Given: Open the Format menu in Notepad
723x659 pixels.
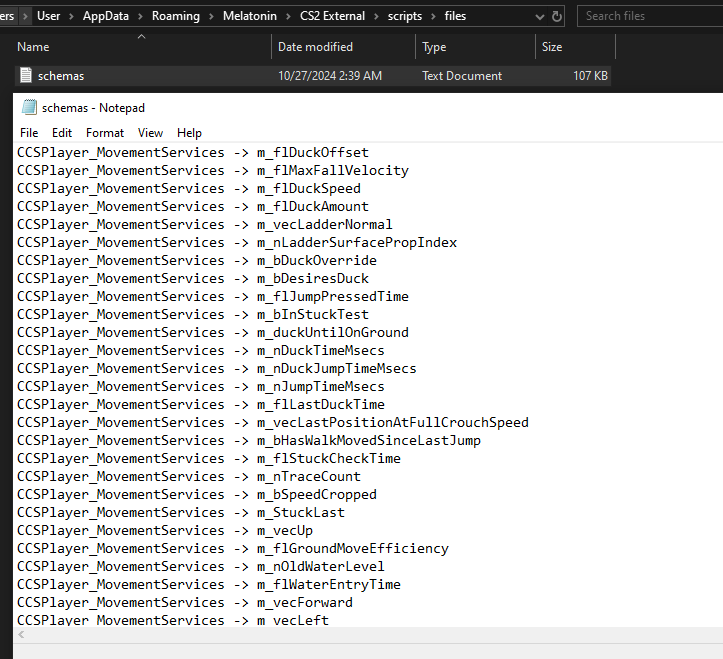Looking at the screenshot, I should tap(105, 133).
